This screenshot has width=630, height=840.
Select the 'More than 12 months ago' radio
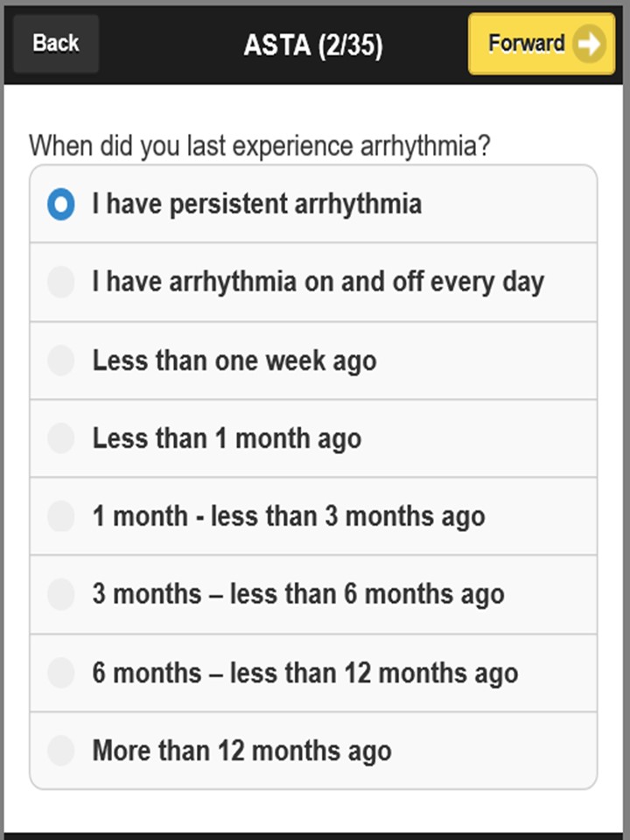[60, 751]
